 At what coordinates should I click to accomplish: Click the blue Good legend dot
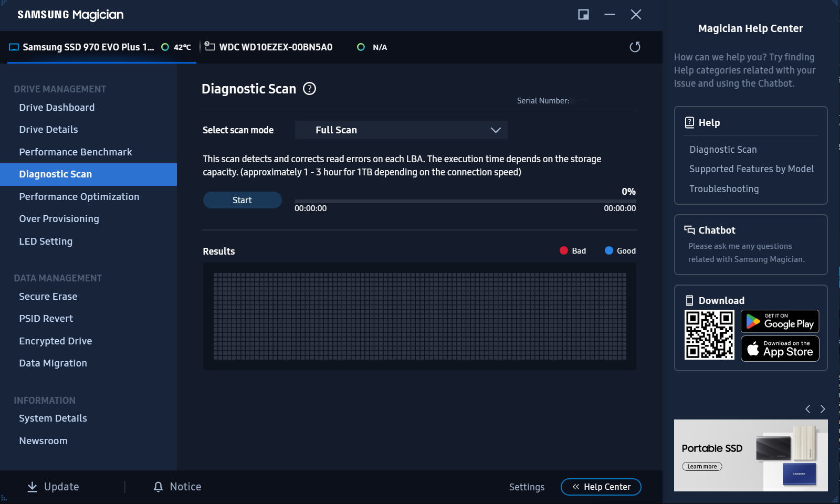point(609,250)
